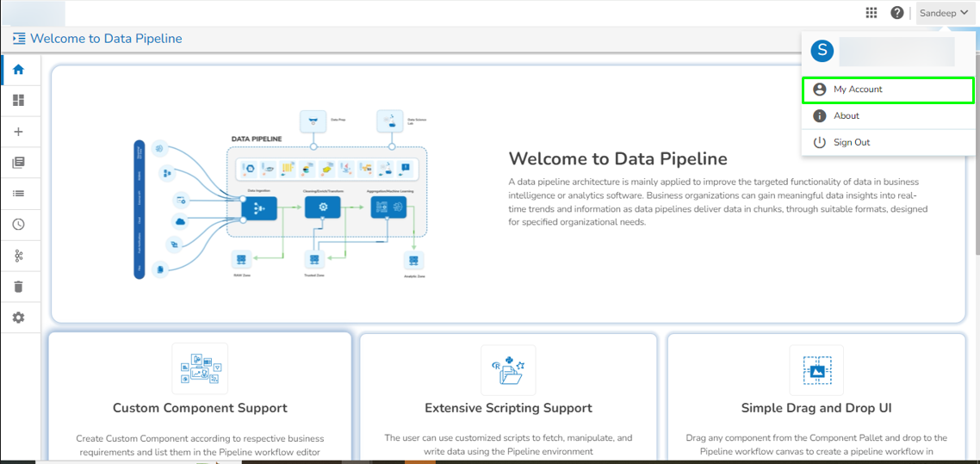
Task: Select My Account from user menu
Action: pos(888,90)
